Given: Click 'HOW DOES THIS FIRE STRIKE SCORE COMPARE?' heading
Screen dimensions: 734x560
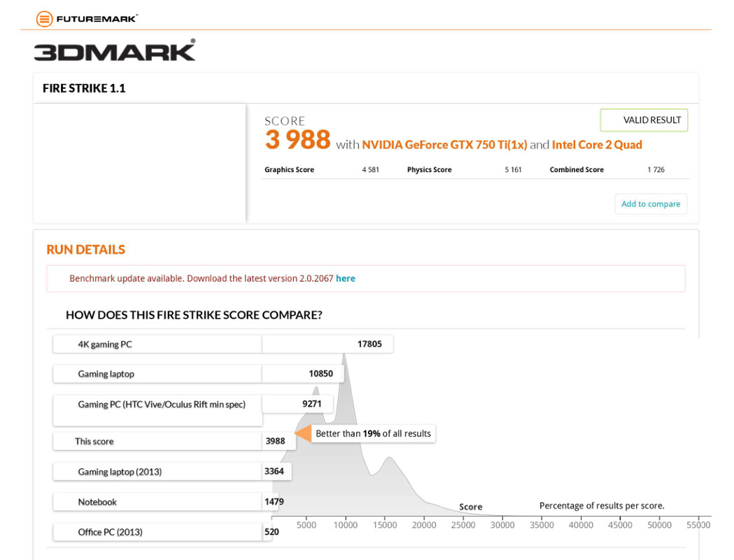Looking at the screenshot, I should (x=194, y=315).
